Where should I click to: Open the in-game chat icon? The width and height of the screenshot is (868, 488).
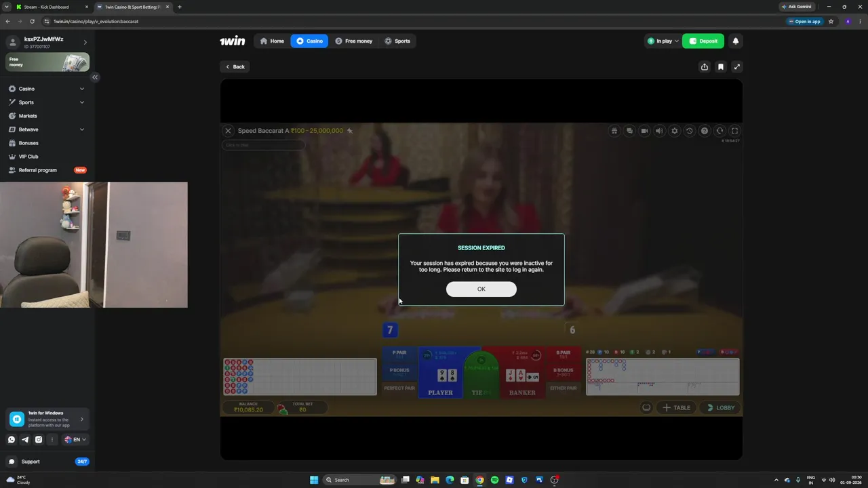click(x=629, y=131)
